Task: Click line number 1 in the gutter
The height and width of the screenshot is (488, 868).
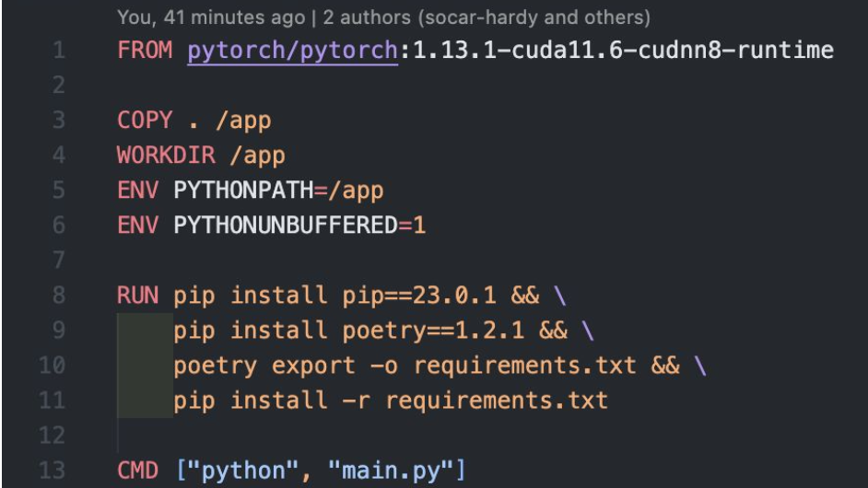Action: click(x=59, y=51)
